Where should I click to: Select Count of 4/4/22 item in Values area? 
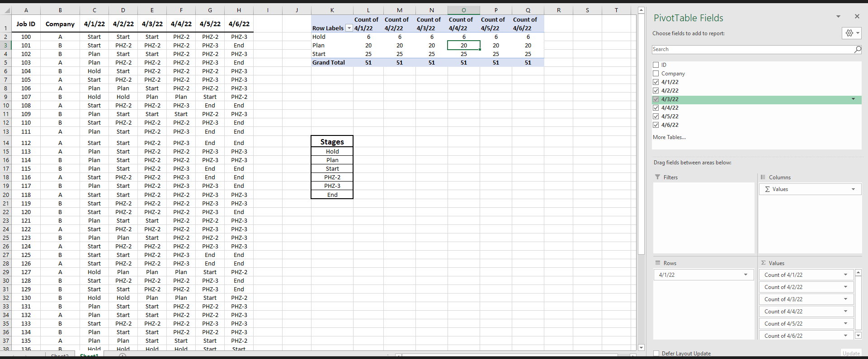807,311
